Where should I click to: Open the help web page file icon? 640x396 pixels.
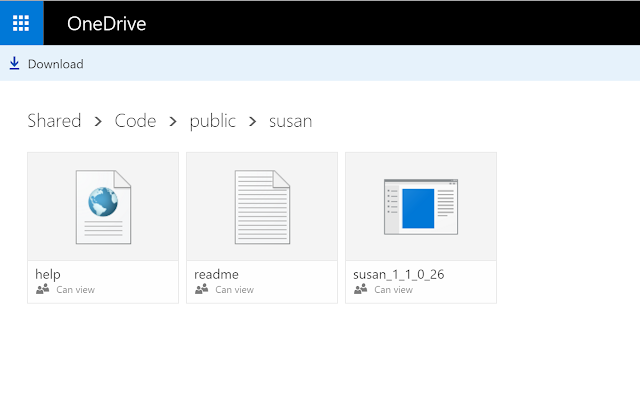[x=103, y=207]
